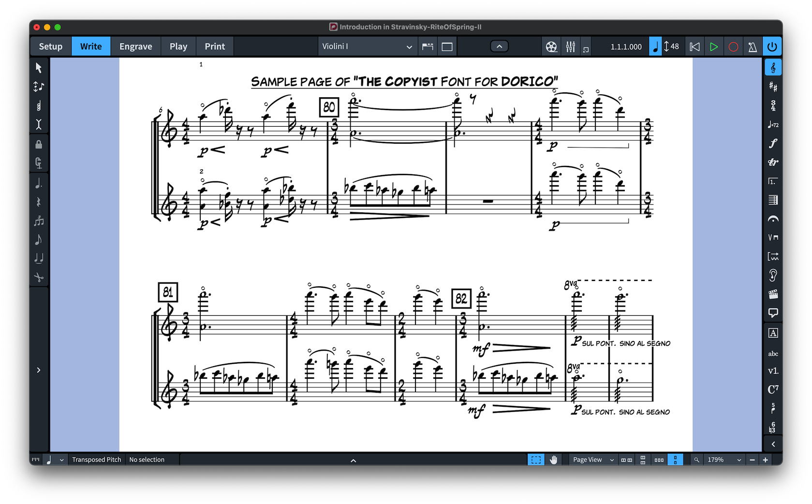Viewport: 812px width, 504px height.
Task: Click the rhythmic grid resolution 48
Action: 671,46
